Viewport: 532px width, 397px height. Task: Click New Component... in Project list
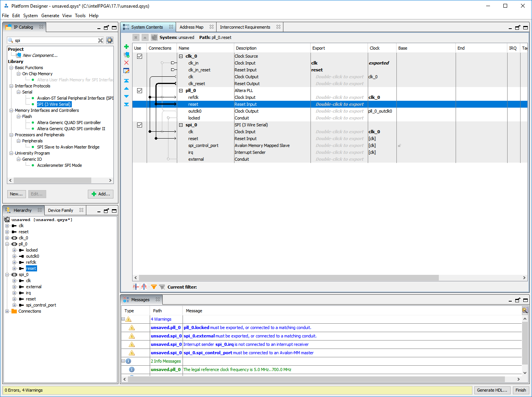coord(40,55)
